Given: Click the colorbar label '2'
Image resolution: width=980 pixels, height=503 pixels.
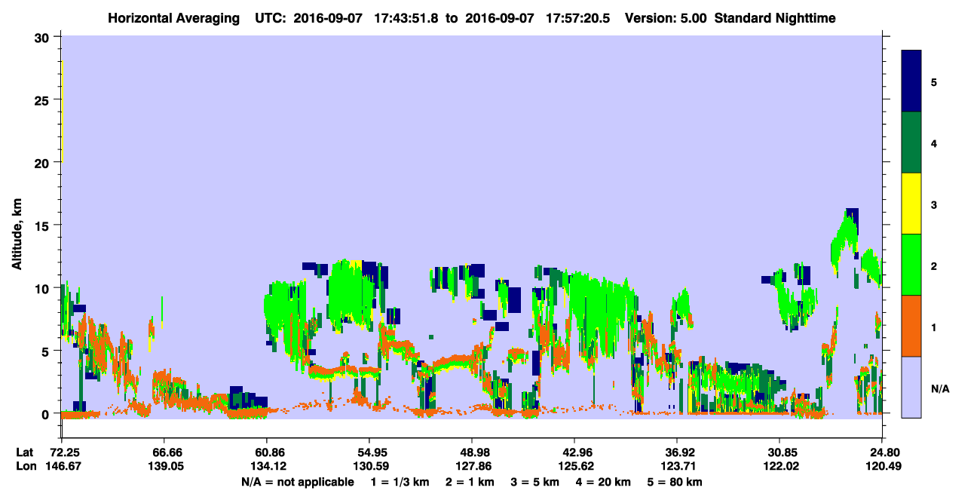Looking at the screenshot, I should click(933, 266).
